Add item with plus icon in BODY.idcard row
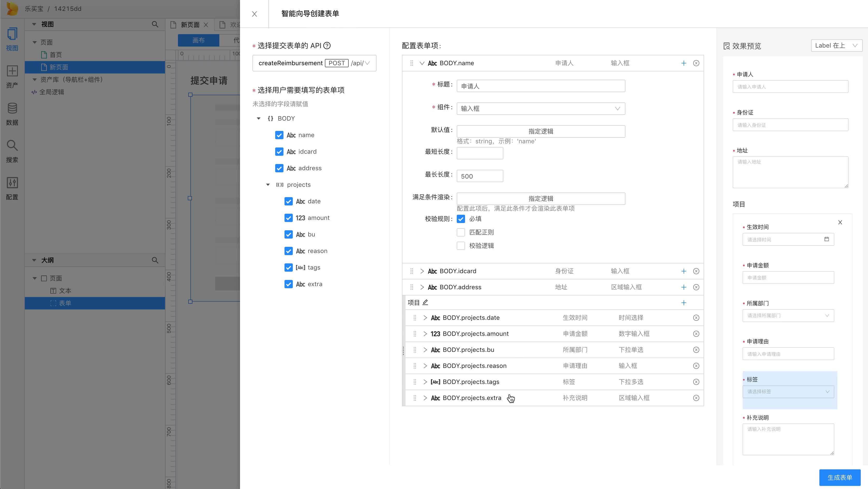The height and width of the screenshot is (489, 868). pyautogui.click(x=684, y=271)
